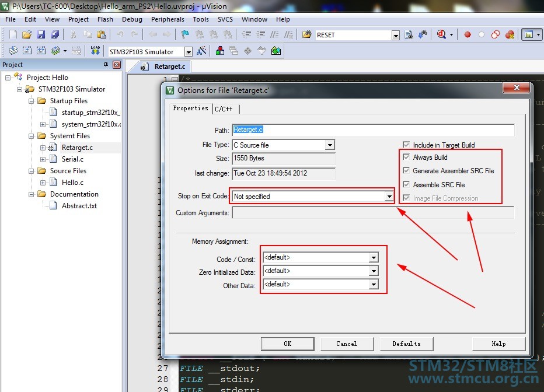Toggle Generate Assembler SRC File checkbox
The image size is (544, 392).
coord(406,170)
